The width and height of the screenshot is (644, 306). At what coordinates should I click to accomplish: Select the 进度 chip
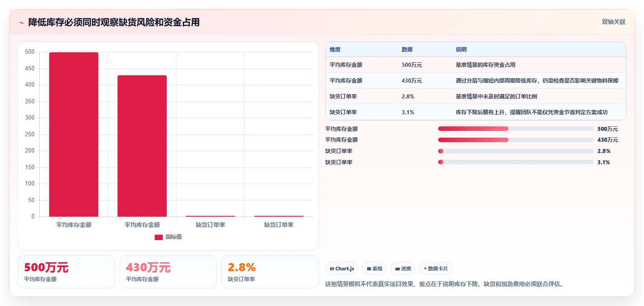coord(403,269)
